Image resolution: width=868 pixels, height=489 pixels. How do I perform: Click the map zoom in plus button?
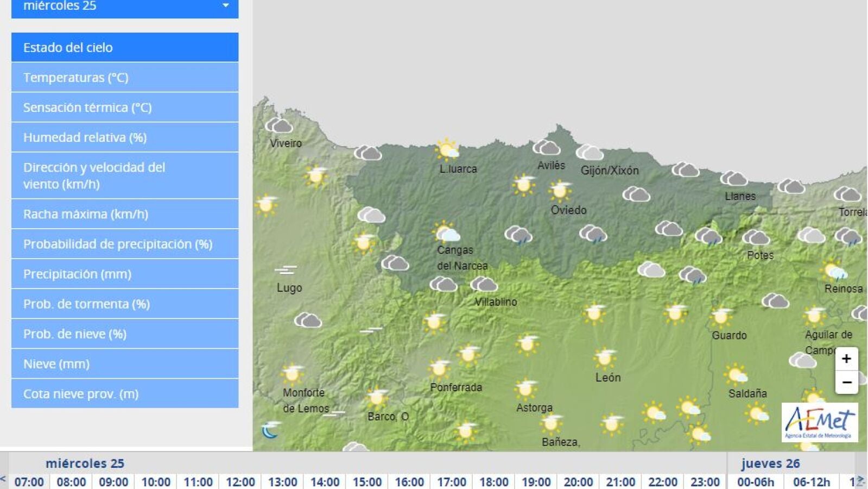click(x=846, y=359)
